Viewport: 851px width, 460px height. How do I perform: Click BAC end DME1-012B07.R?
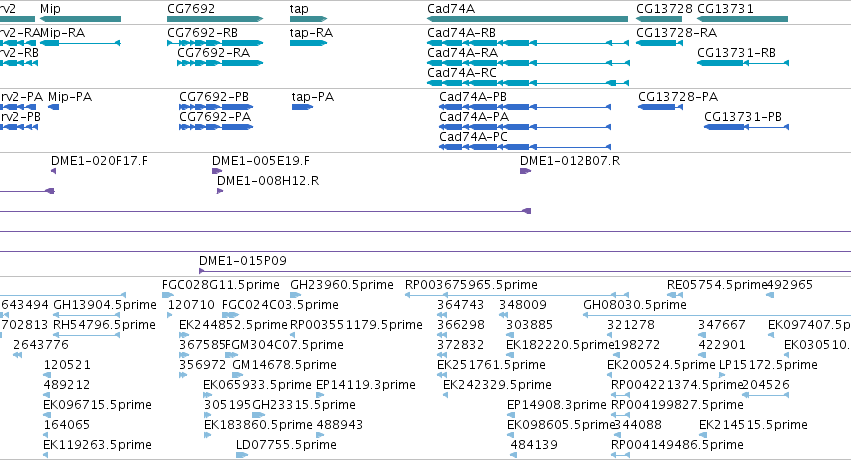pos(525,171)
